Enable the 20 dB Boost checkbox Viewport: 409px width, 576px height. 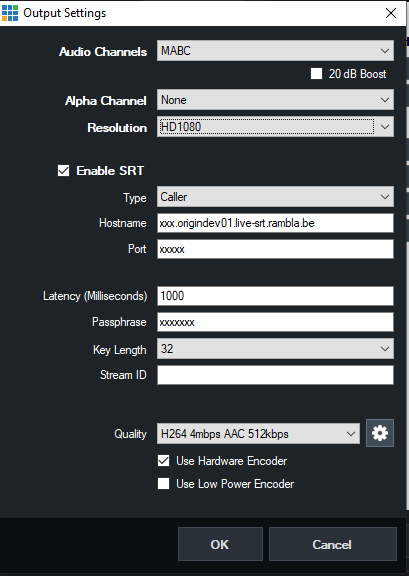(x=316, y=73)
